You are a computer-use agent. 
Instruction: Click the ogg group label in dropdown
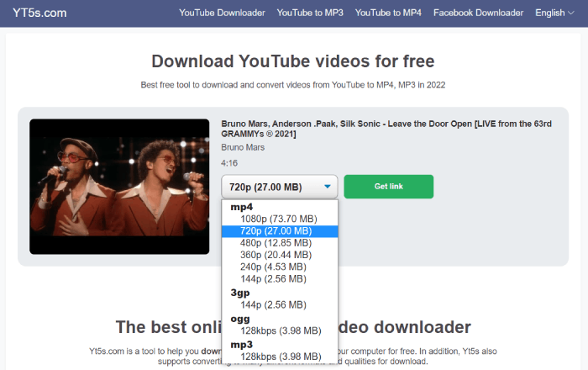240,319
